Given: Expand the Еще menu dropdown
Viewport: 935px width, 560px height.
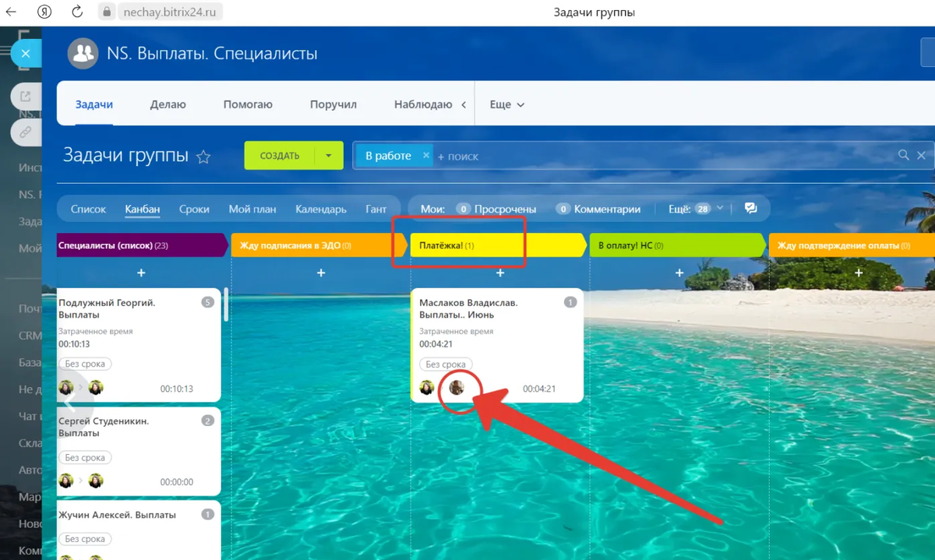Looking at the screenshot, I should click(x=506, y=104).
